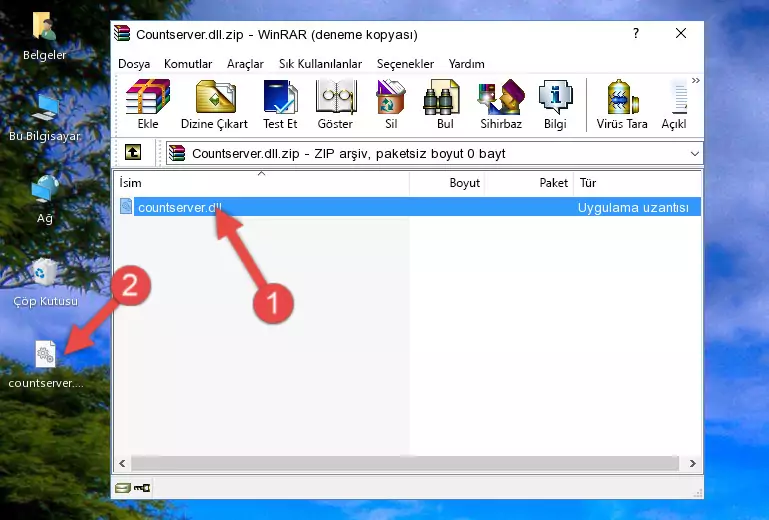Click the partially visible Açıklama toolbar icon

click(674, 104)
